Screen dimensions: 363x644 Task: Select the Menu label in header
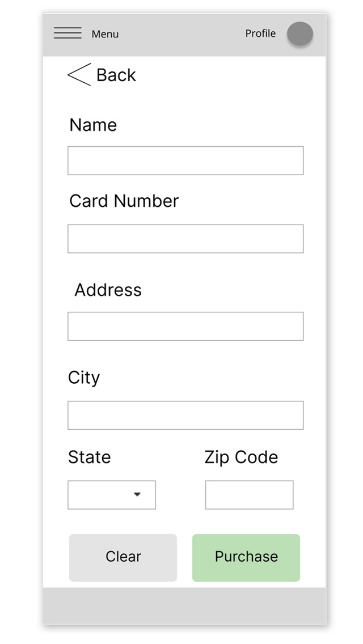[105, 35]
